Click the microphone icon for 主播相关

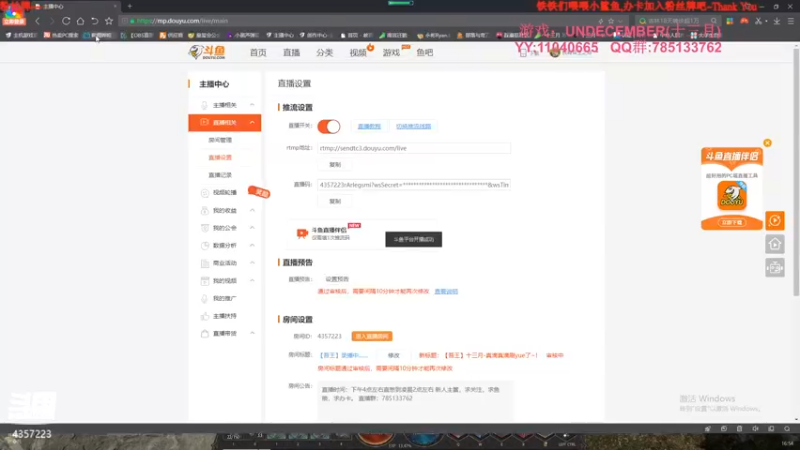[x=204, y=105]
